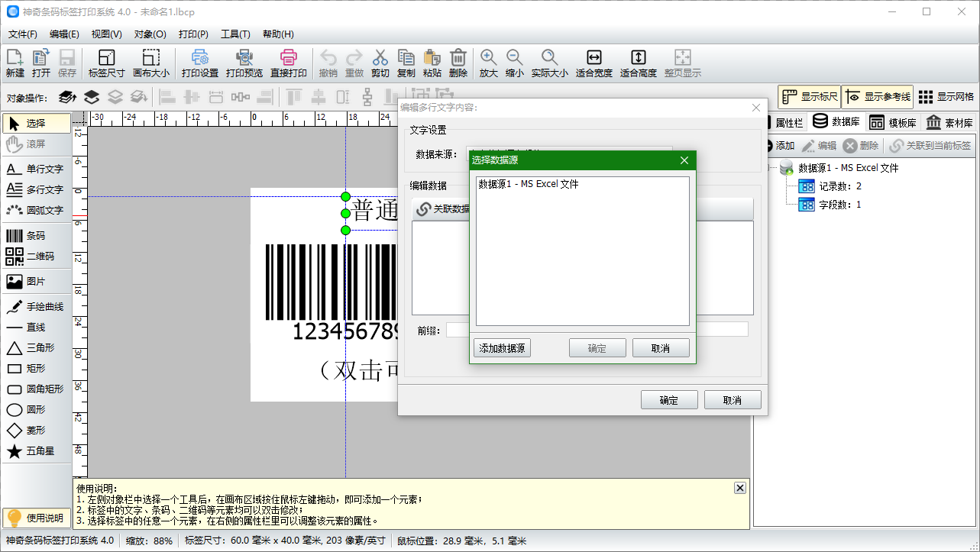Click 适合宽度 fit width icon

593,63
